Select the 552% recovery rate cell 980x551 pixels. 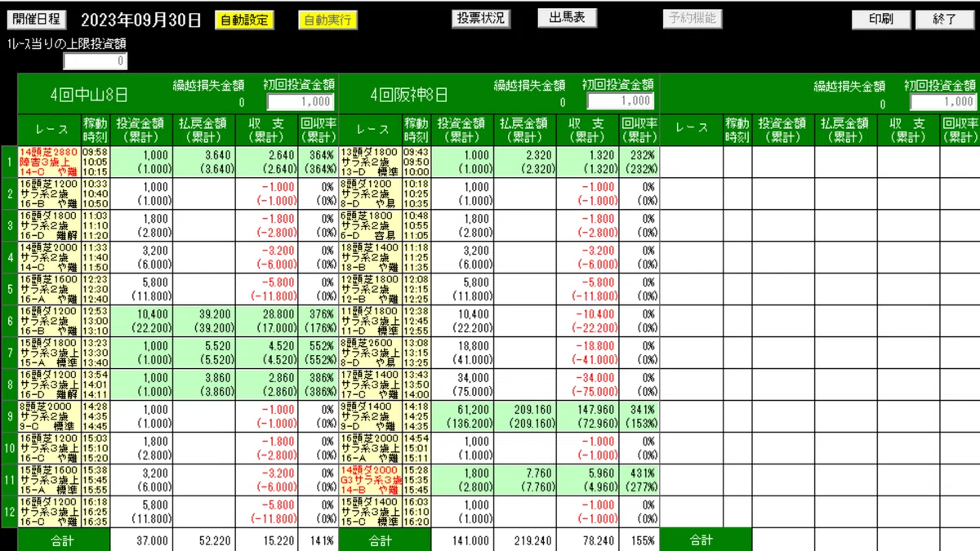point(318,353)
